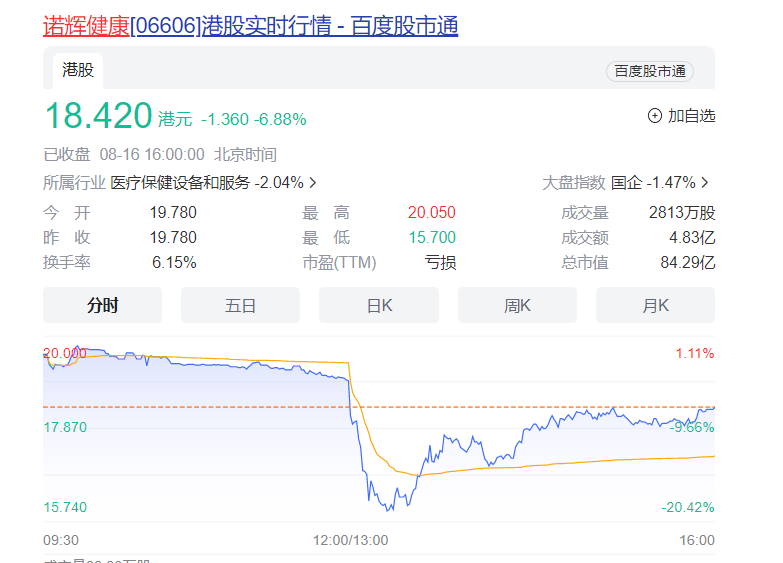Switch to the 五日 chart tab

(240, 305)
